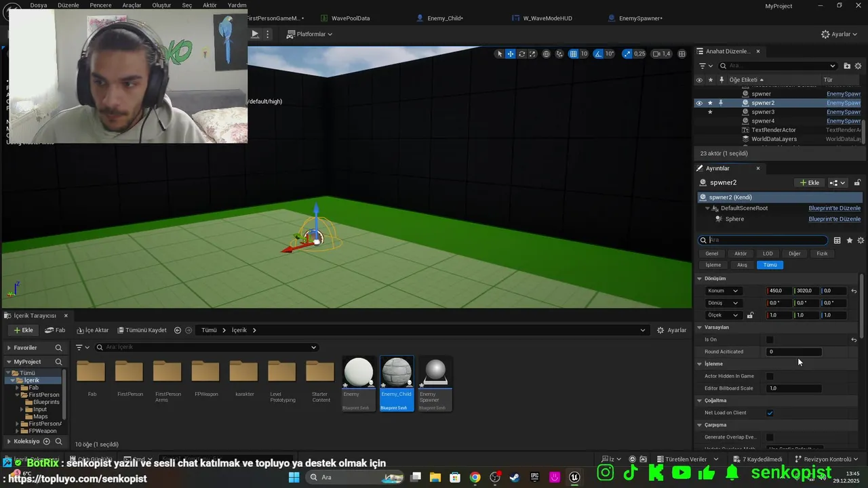The height and width of the screenshot is (488, 868).
Task: Create new folder in outliner
Action: (x=847, y=66)
